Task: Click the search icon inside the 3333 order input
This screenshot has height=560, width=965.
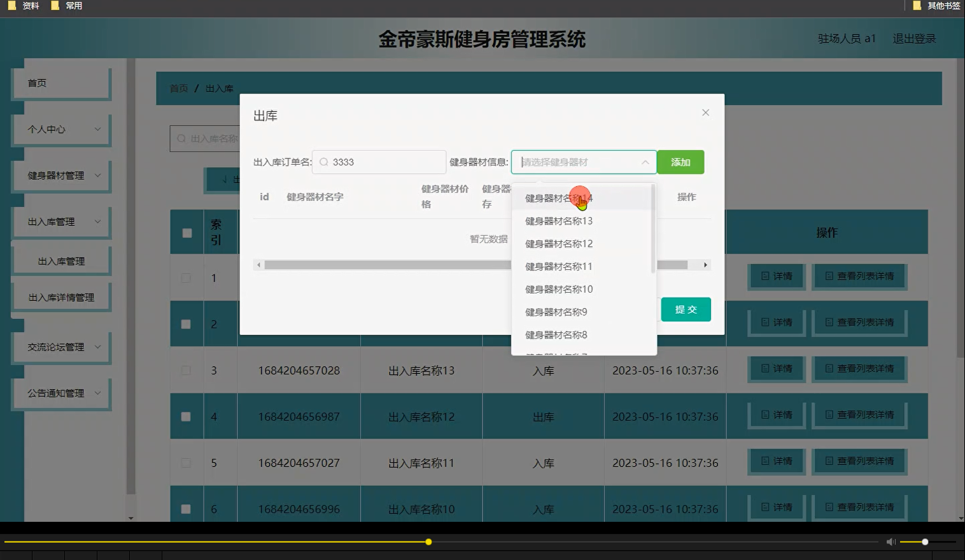Action: pyautogui.click(x=325, y=162)
